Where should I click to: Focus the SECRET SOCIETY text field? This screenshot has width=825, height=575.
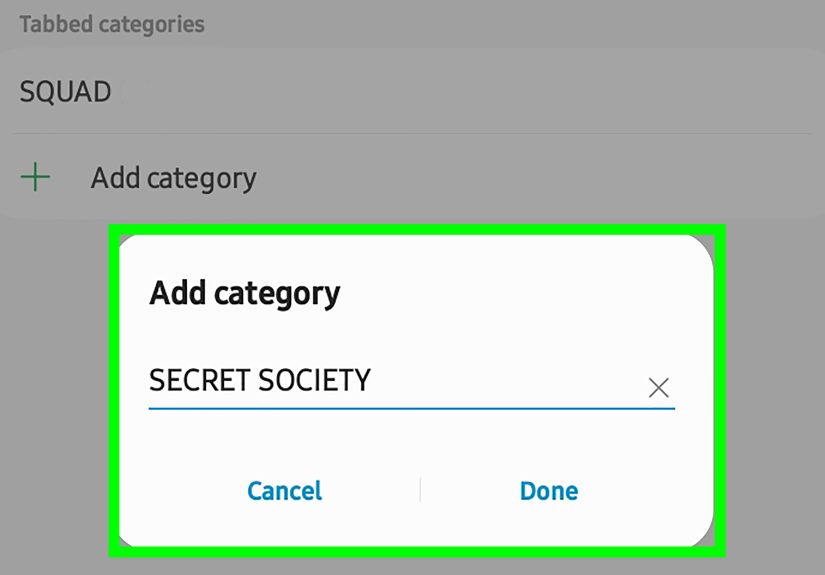(400, 381)
